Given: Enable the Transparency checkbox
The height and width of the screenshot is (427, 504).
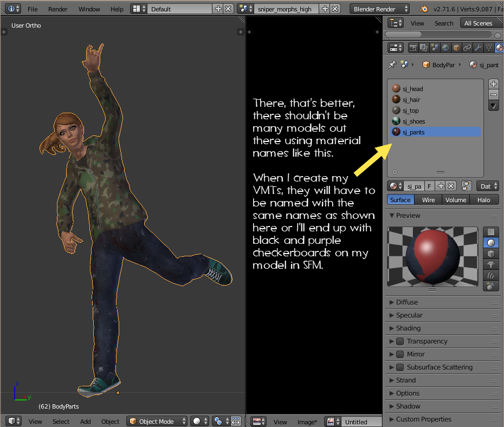Looking at the screenshot, I should point(400,341).
